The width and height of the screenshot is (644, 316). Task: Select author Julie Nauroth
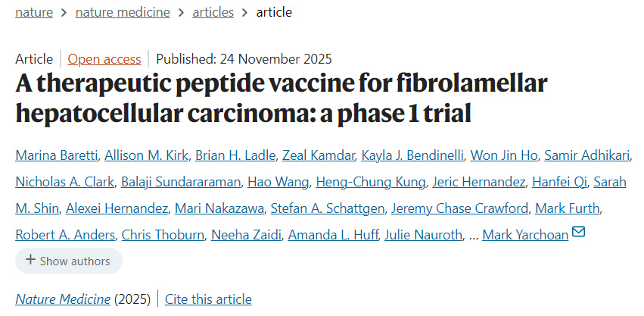tap(423, 235)
